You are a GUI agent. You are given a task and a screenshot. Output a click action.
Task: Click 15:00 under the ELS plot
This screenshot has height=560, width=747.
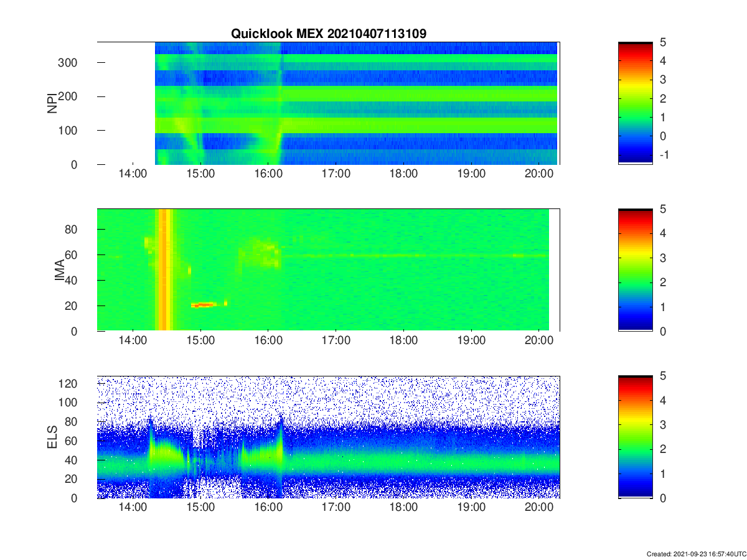coord(200,508)
